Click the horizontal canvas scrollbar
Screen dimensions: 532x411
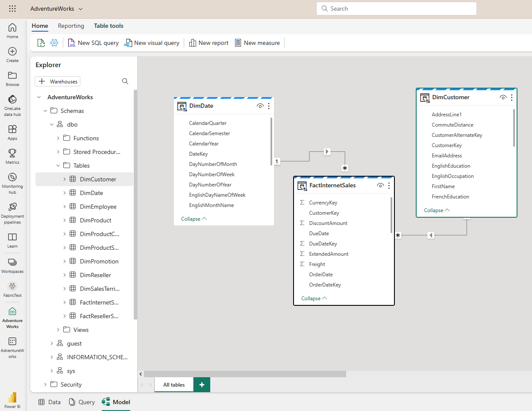(245, 374)
